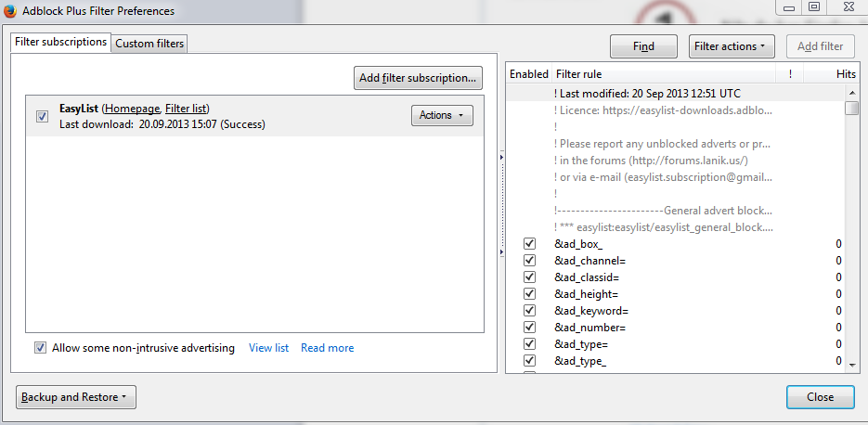The image size is (868, 425).
Task: Select the &ad_box_ filter rule text
Action: tap(578, 244)
